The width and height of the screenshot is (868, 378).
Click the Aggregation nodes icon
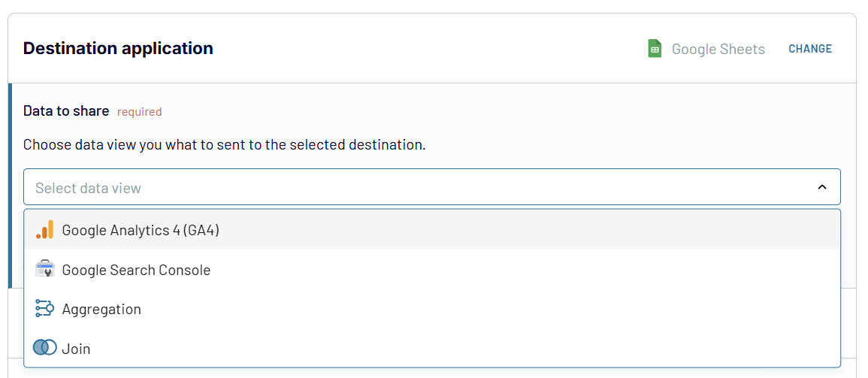click(x=45, y=309)
